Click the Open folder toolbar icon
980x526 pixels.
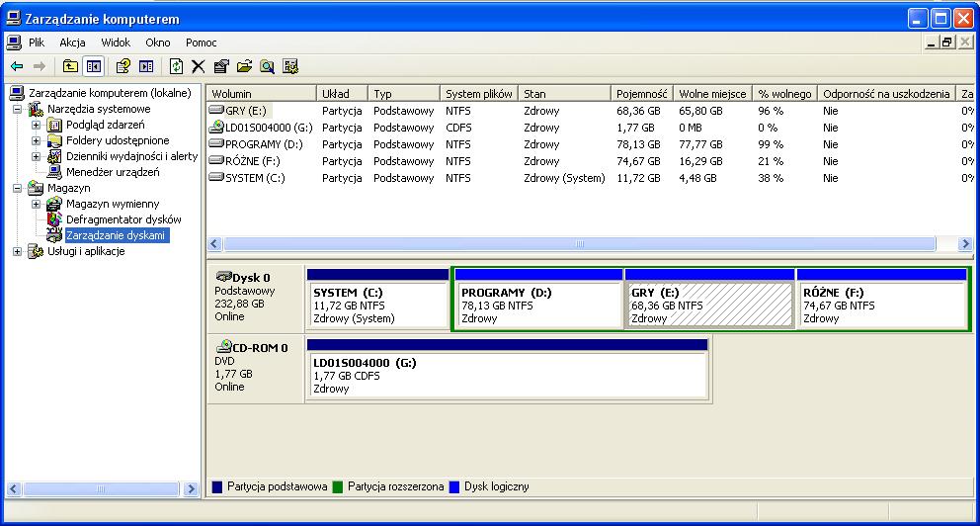coord(244,66)
